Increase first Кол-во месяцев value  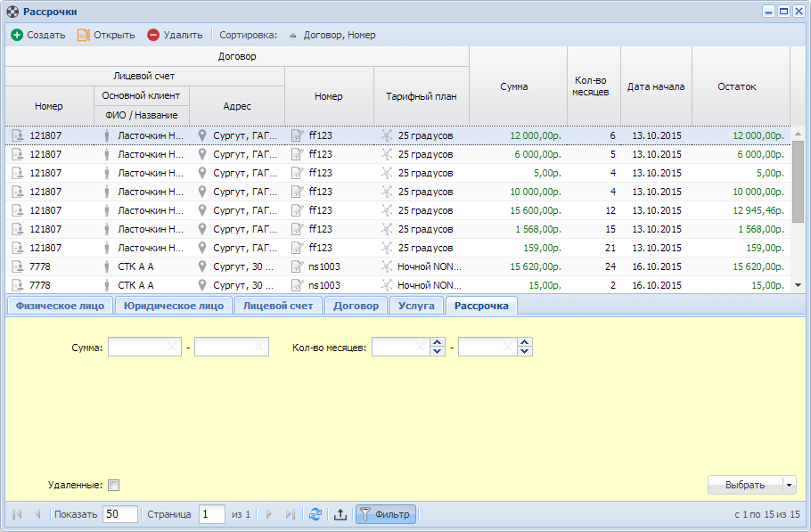point(437,342)
